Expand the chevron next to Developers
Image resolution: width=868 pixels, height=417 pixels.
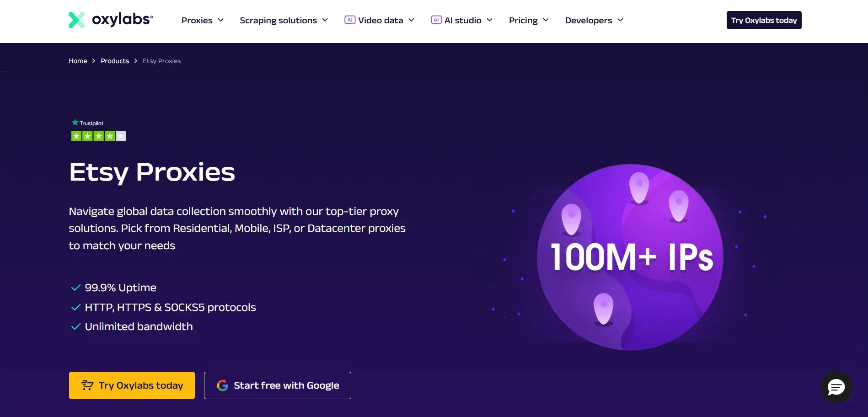pyautogui.click(x=620, y=20)
